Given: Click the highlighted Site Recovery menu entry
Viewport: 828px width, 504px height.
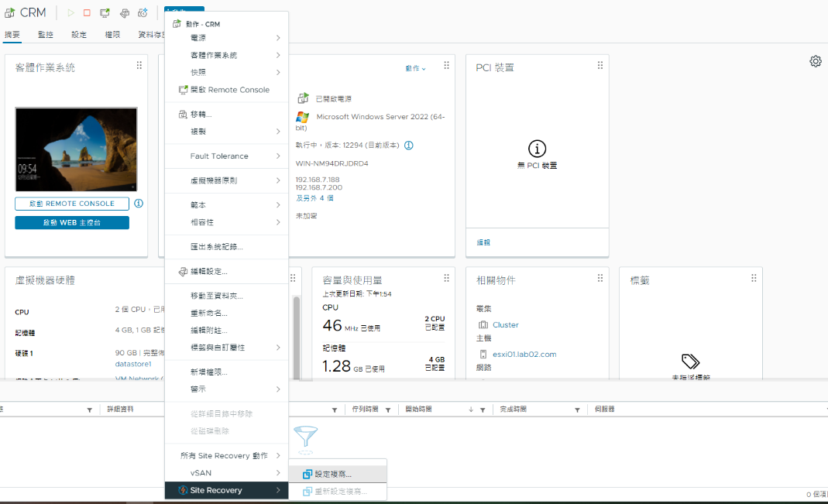Looking at the screenshot, I should (x=226, y=490).
